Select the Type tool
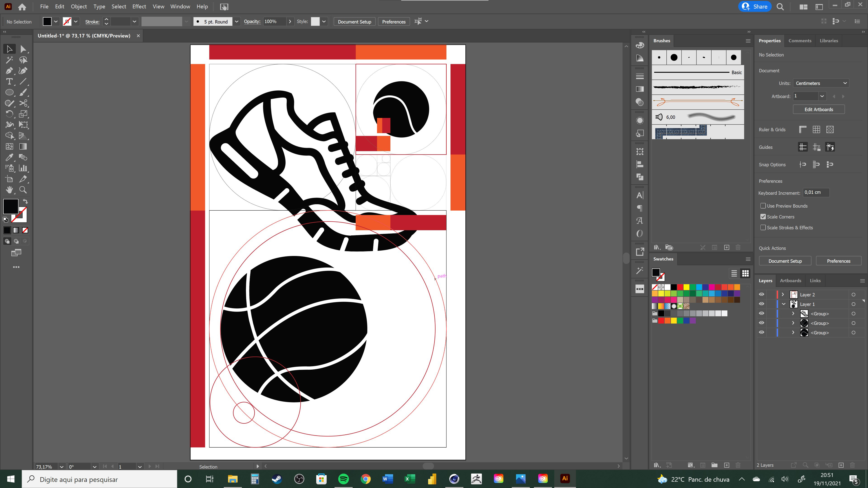 [x=9, y=82]
